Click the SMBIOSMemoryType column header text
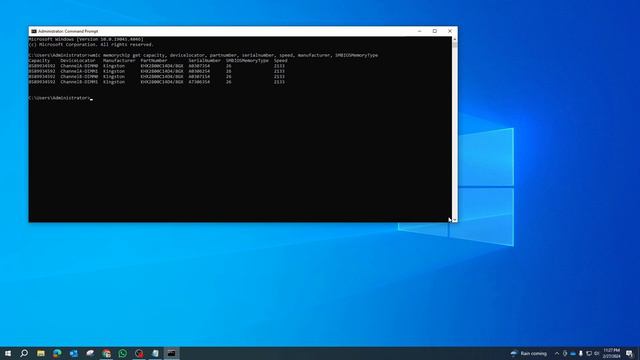Image resolution: width=640 pixels, height=360 pixels. (x=247, y=60)
